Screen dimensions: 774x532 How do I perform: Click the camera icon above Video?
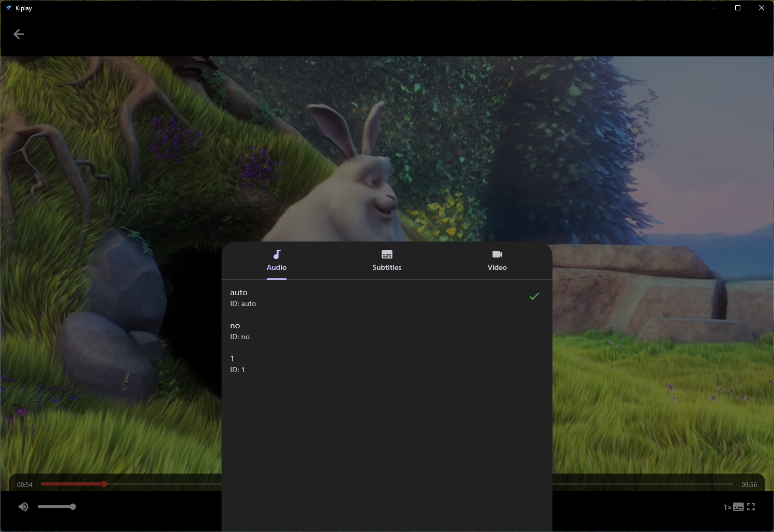click(497, 254)
